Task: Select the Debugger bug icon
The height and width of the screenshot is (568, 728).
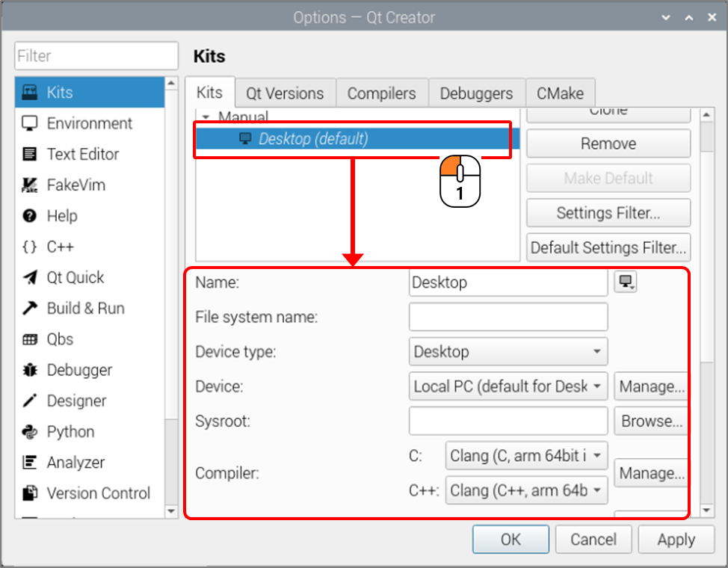Action: pos(30,370)
